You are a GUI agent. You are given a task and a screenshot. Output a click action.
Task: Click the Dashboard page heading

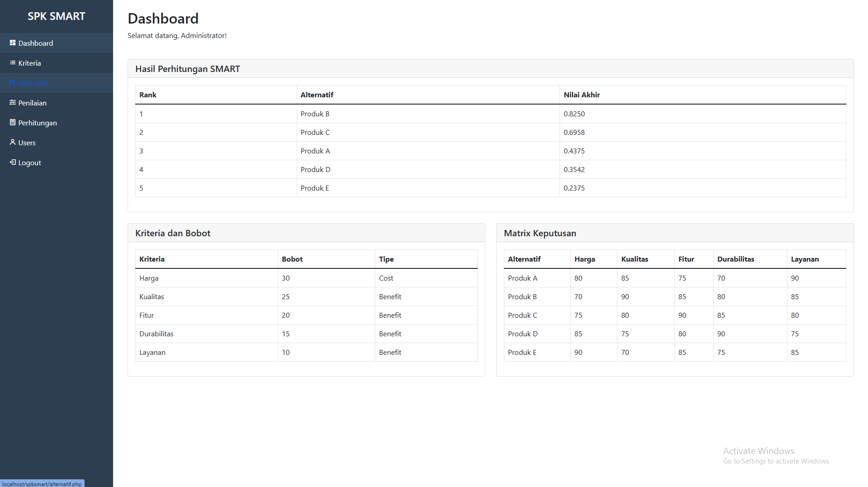(x=163, y=19)
